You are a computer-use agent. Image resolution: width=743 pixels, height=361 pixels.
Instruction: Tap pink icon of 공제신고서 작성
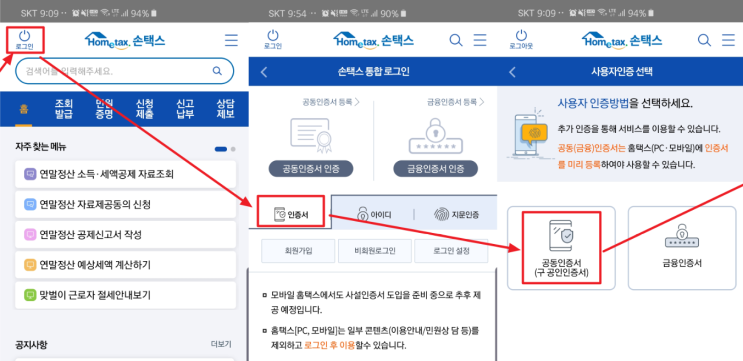point(30,235)
